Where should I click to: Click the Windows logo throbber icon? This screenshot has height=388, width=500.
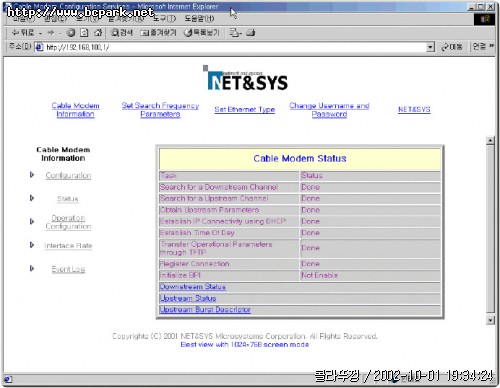pyautogui.click(x=484, y=19)
